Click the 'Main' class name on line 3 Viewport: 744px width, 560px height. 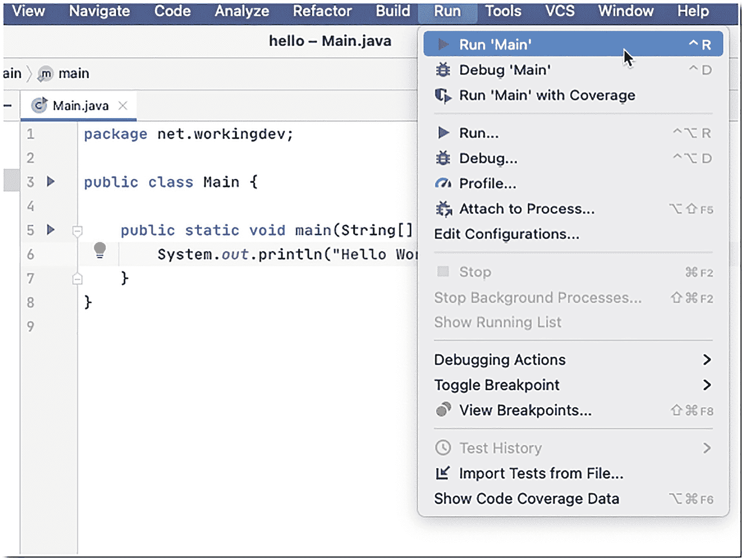(x=221, y=182)
